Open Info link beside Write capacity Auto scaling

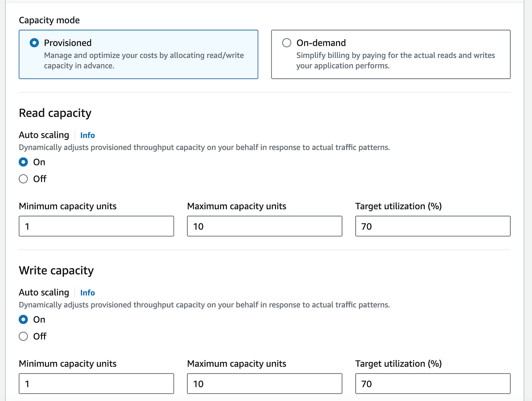(87, 293)
